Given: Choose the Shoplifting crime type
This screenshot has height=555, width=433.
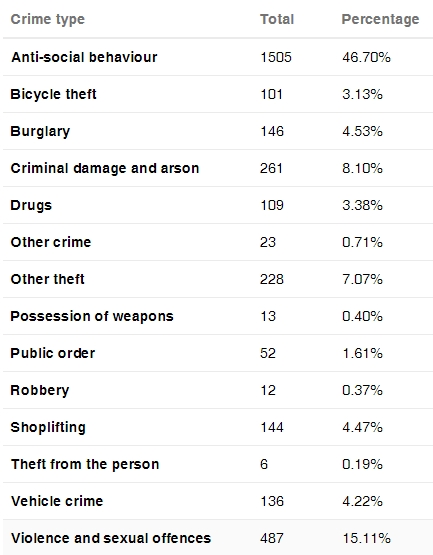Looking at the screenshot, I should (x=48, y=428).
